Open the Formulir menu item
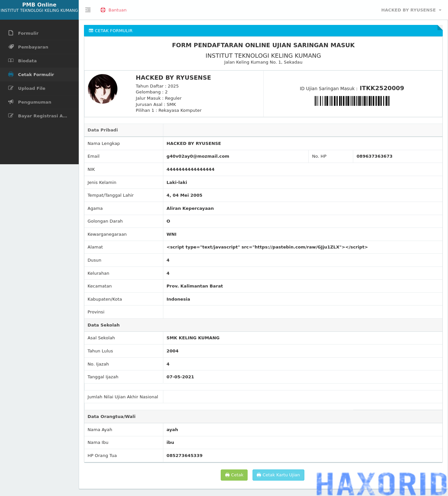This screenshot has height=496, width=448. pos(39,33)
